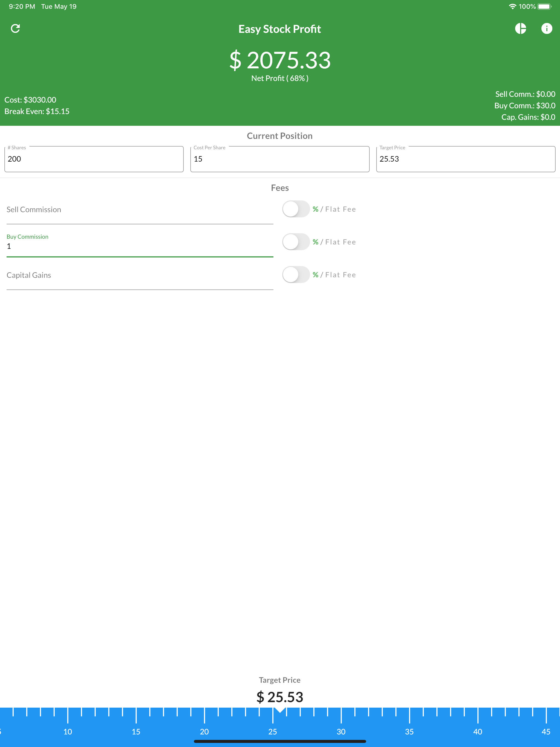Toggle Buy Commission percent or flat fee switch
Image resolution: width=560 pixels, height=747 pixels.
[296, 242]
